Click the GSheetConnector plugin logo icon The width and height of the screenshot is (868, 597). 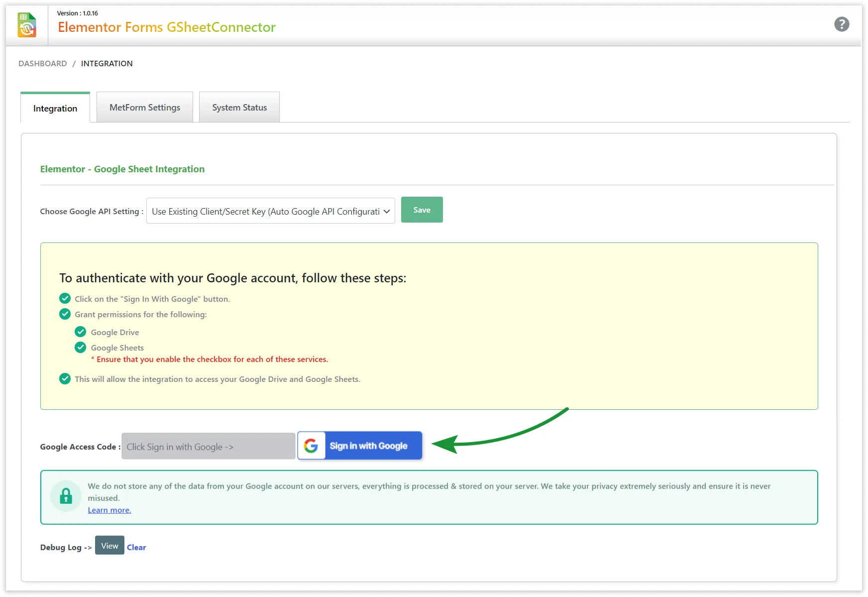[x=27, y=25]
